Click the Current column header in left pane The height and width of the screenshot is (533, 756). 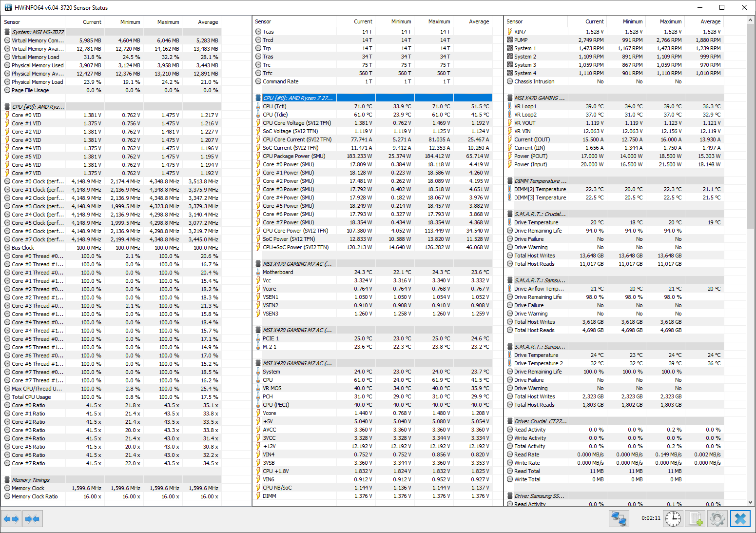point(85,22)
